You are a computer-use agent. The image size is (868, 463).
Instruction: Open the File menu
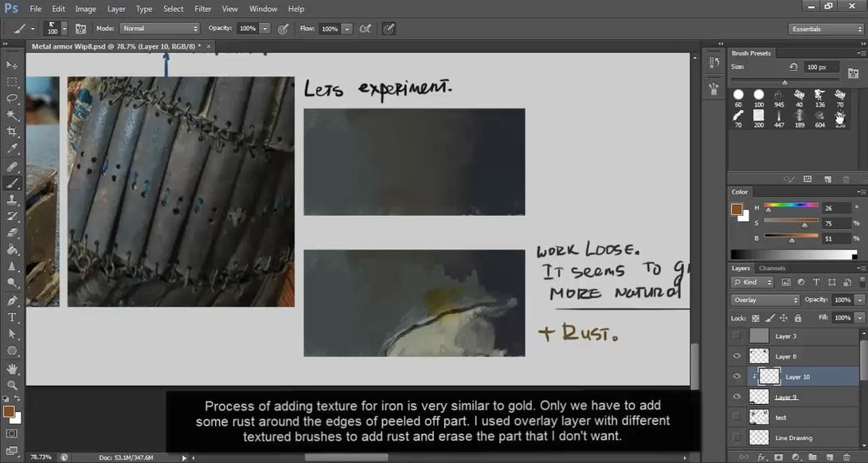[35, 9]
